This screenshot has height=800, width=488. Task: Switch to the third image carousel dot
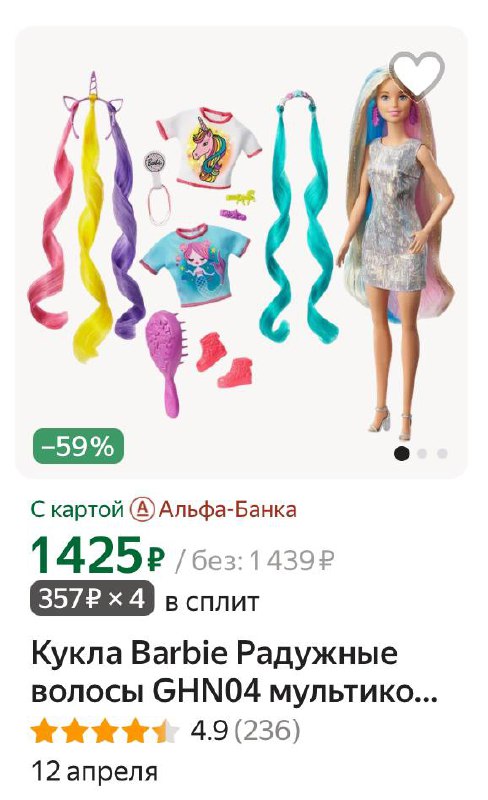443,453
